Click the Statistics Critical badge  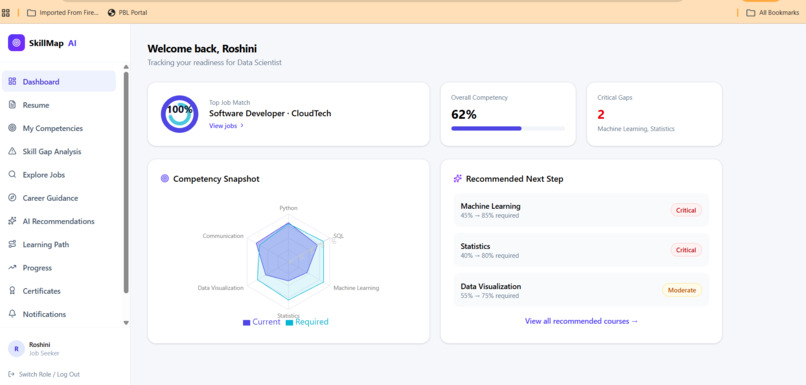pos(686,250)
